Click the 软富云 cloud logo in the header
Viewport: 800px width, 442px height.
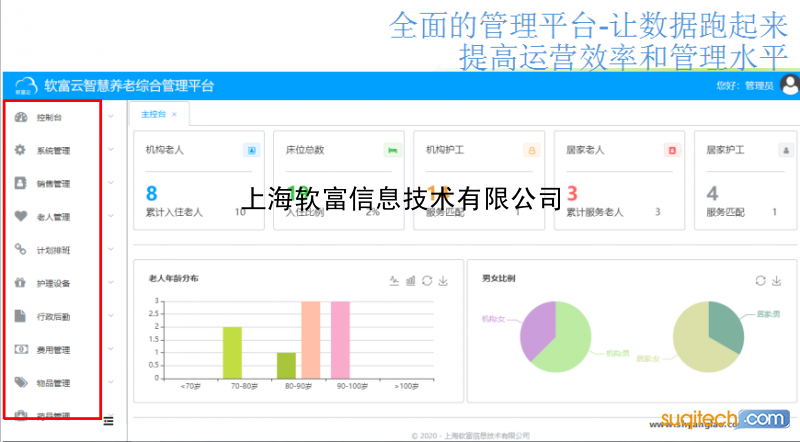tap(26, 86)
